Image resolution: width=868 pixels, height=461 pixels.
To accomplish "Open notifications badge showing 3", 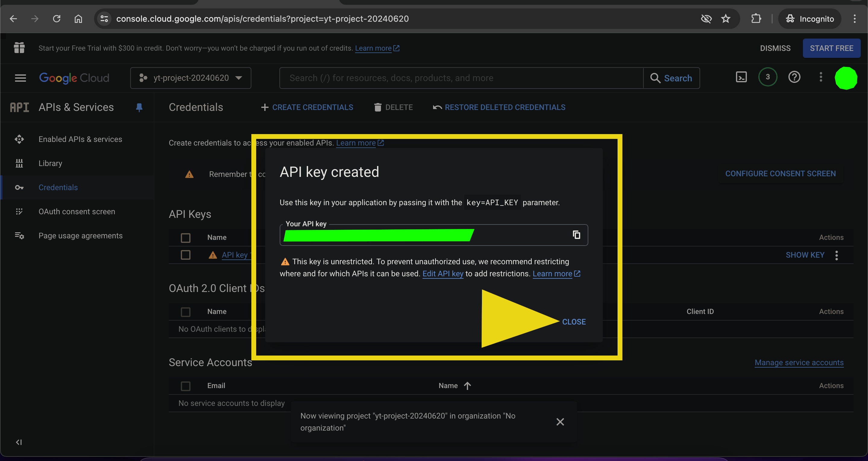I will (x=768, y=77).
